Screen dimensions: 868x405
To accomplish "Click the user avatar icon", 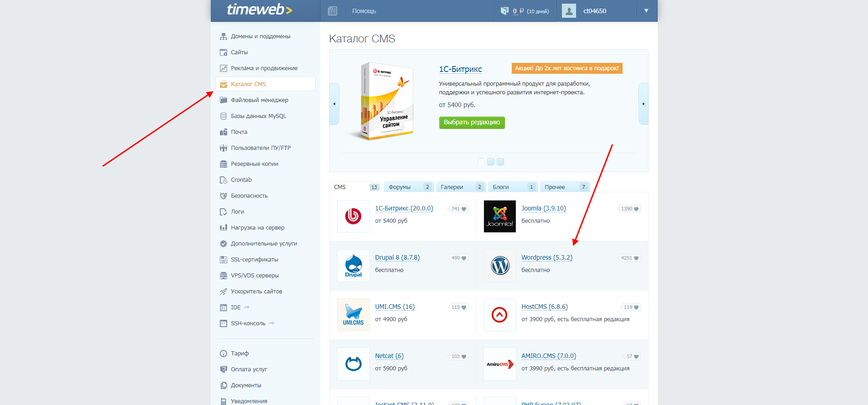I will (x=569, y=11).
